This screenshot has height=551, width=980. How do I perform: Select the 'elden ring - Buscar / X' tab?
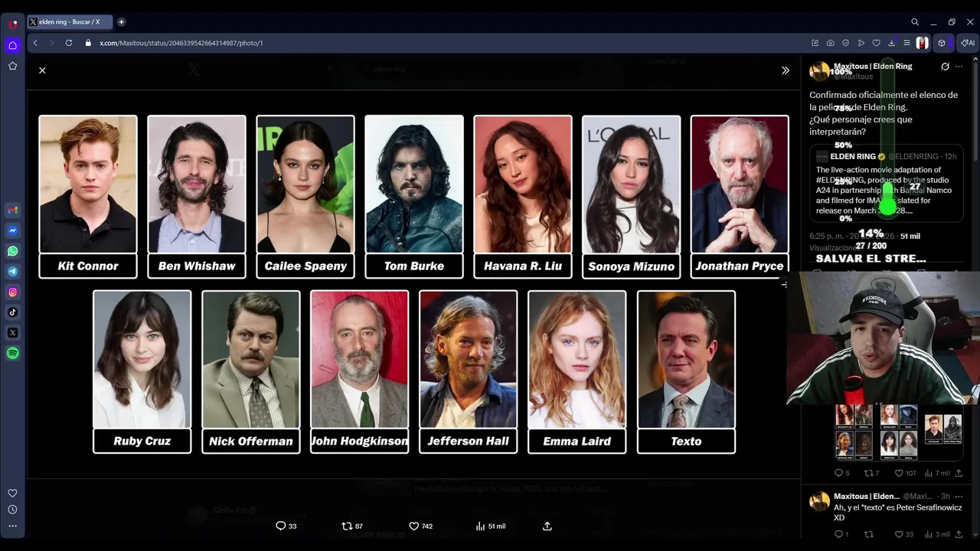(x=70, y=22)
